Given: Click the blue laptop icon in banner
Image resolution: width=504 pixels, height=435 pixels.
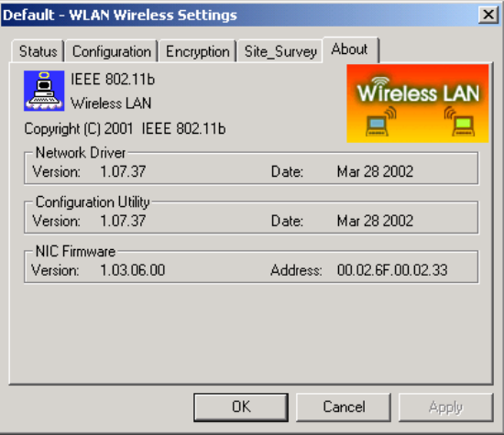Looking at the screenshot, I should [378, 126].
